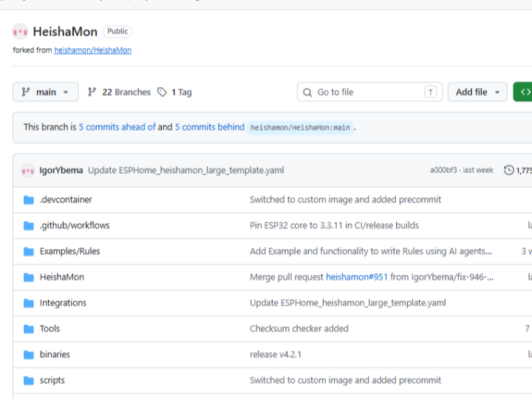Click the Examples/Rules folder icon

29,251
